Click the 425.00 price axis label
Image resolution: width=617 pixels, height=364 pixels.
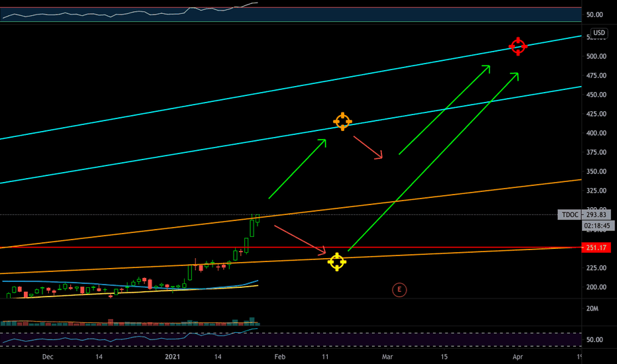tap(596, 114)
